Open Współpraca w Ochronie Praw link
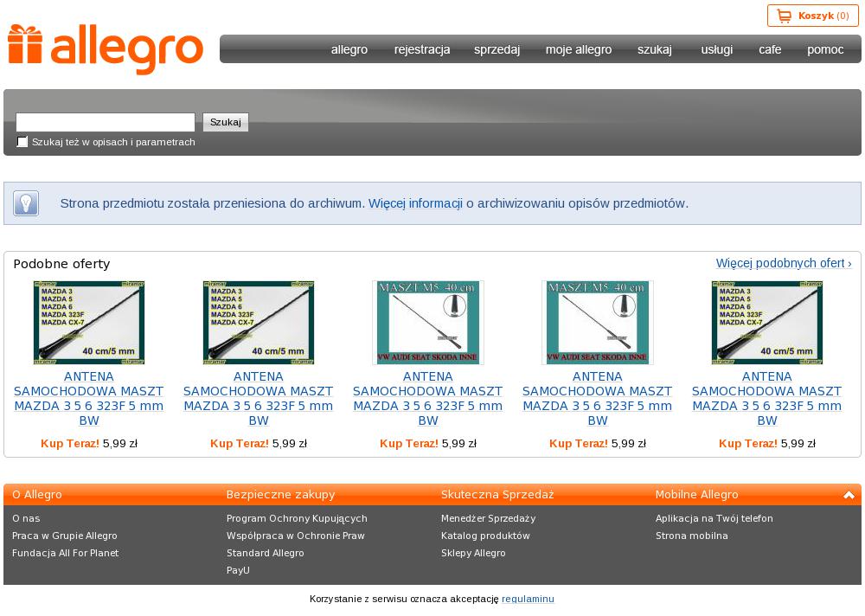Screen dimensions: 865x616 pyautogui.click(x=296, y=536)
